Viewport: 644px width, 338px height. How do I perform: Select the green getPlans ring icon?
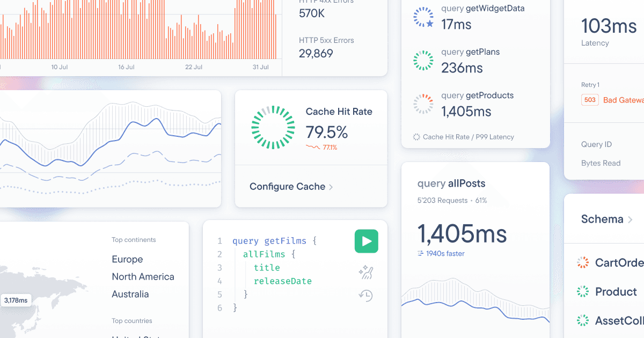423,61
